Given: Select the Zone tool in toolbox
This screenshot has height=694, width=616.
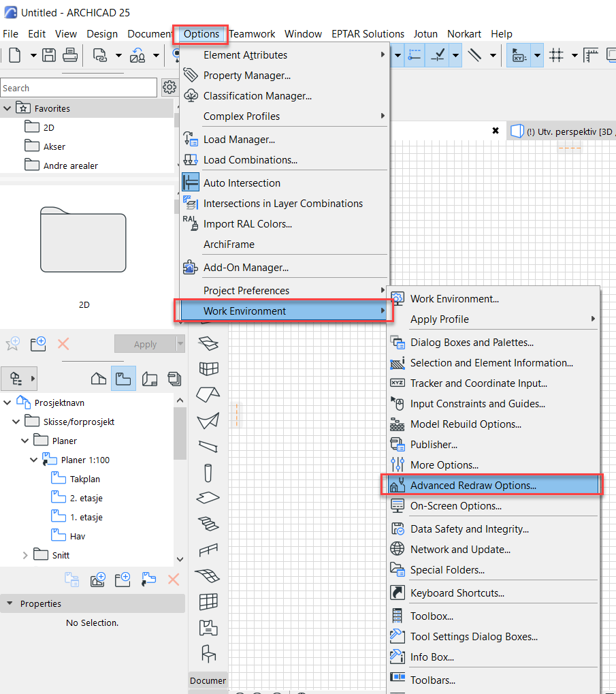Looking at the screenshot, I should (x=208, y=628).
